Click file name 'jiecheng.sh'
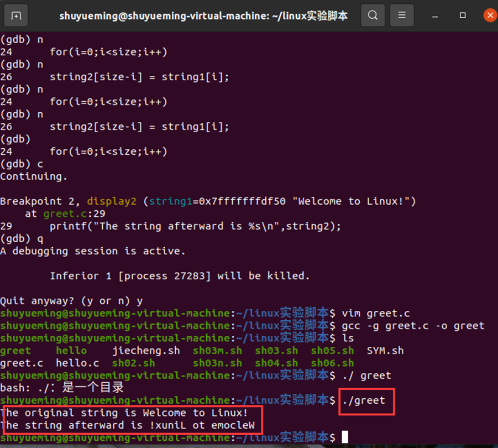Screen dimensions: 498x448 [x=146, y=351]
